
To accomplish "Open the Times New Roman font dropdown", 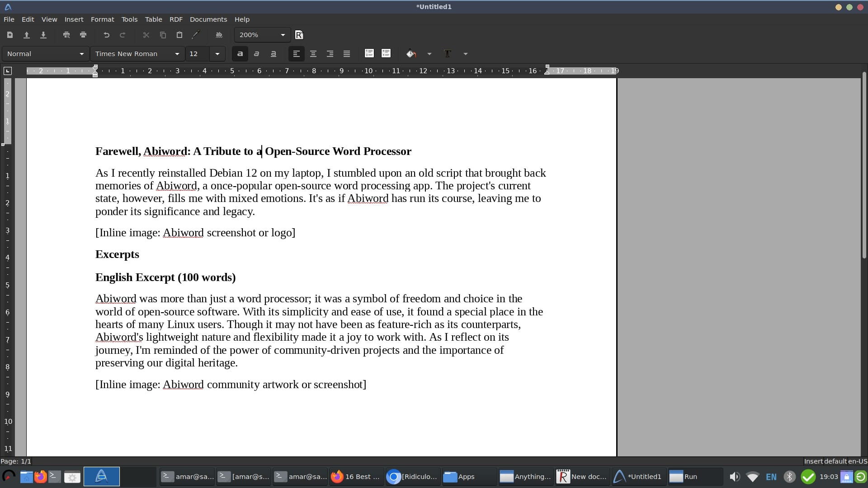I will click(x=137, y=54).
